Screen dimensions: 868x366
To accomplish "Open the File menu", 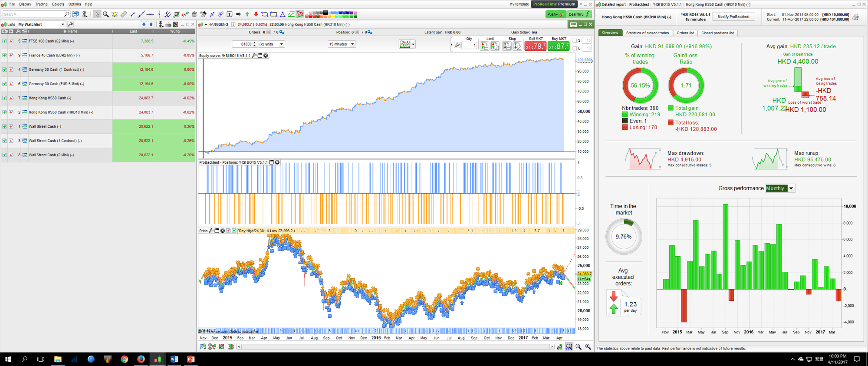I will coord(12,4).
